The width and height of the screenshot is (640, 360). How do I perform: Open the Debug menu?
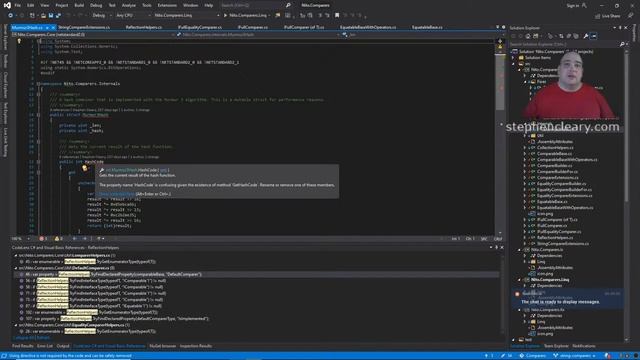pyautogui.click(x=96, y=5)
